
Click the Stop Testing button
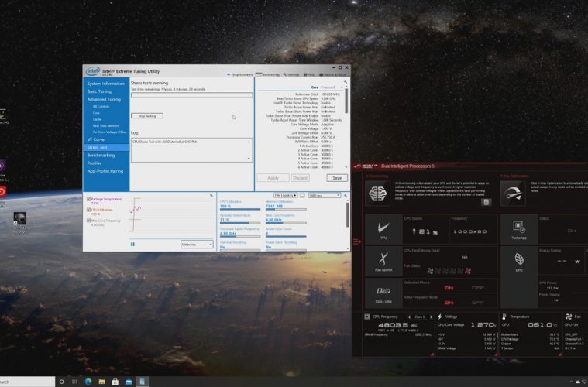point(147,116)
